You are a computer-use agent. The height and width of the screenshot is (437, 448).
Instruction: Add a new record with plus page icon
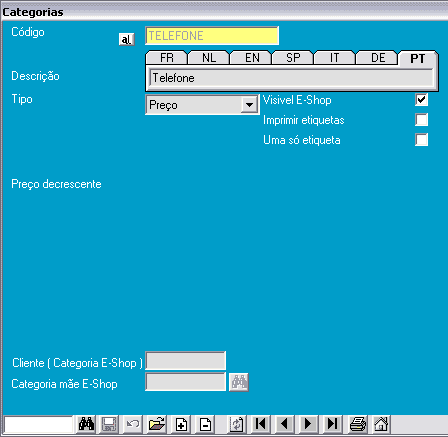coord(181,424)
